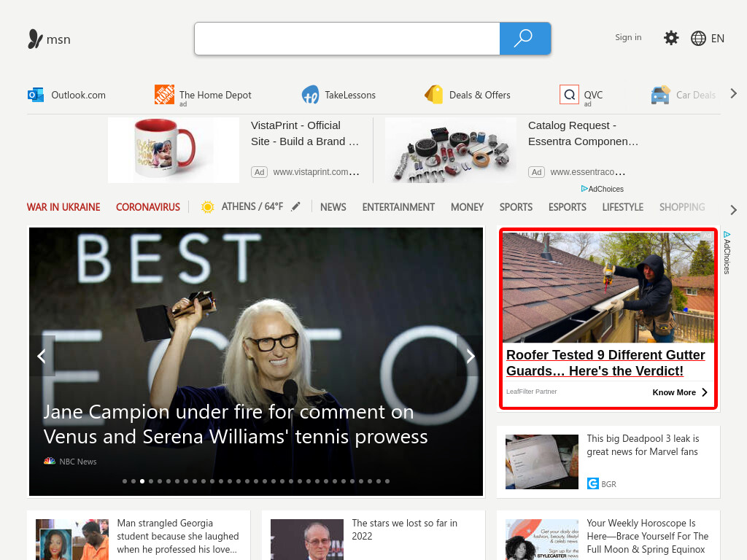Go to next slide in carousel
Image resolution: width=747 pixels, height=560 pixels.
470,356
